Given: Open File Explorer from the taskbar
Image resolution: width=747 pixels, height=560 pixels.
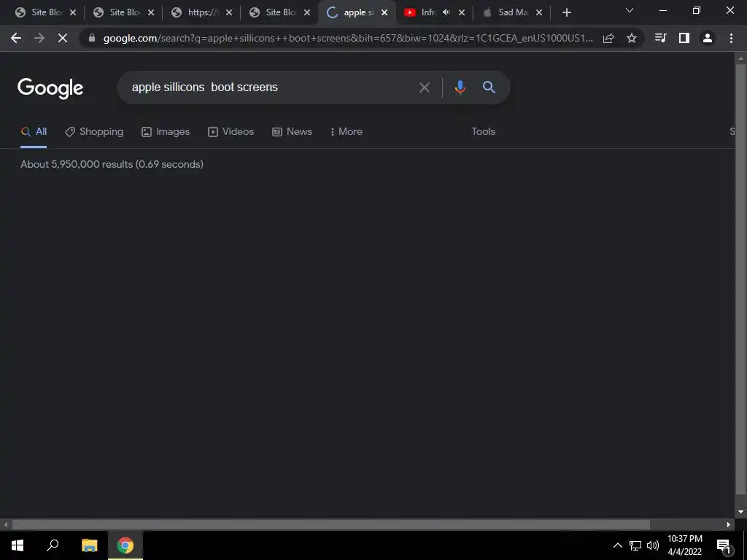Looking at the screenshot, I should [x=89, y=545].
